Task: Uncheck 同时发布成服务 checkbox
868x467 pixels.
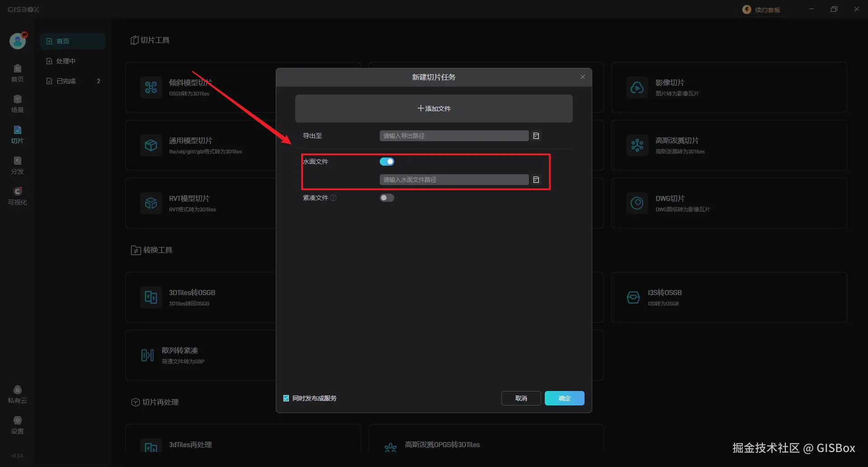Action: coord(286,398)
